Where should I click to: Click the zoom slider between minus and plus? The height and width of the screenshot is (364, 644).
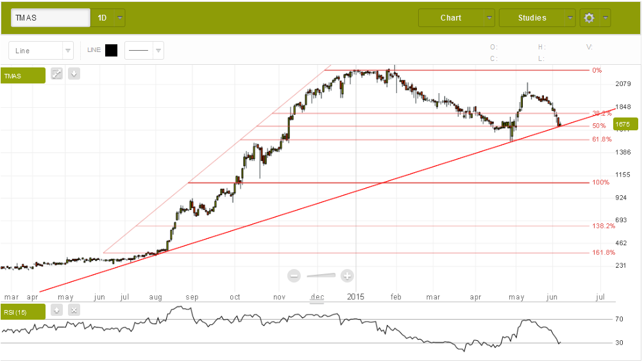pyautogui.click(x=321, y=276)
